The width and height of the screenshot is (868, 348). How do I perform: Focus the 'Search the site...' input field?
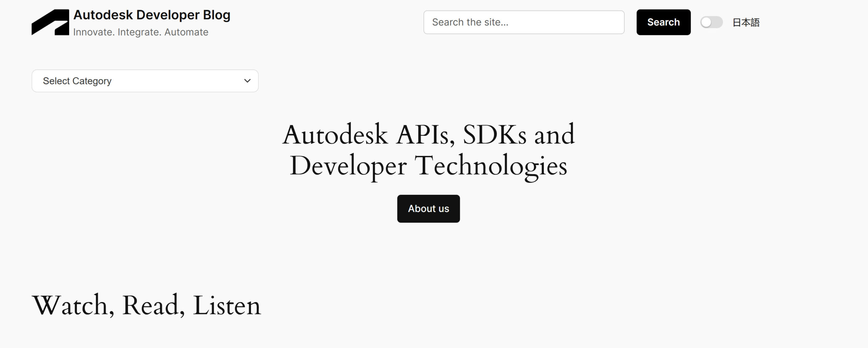coord(524,22)
